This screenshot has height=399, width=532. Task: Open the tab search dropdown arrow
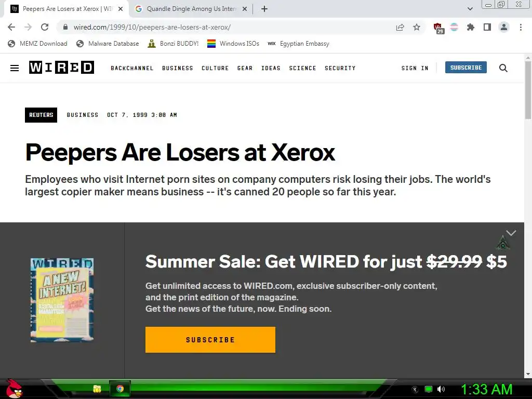[x=470, y=9]
